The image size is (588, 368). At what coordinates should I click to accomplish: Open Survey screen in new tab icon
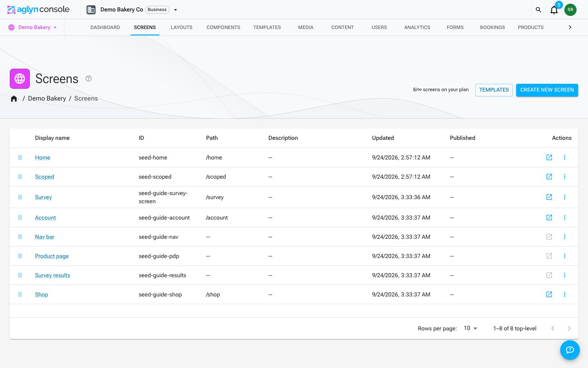click(549, 197)
